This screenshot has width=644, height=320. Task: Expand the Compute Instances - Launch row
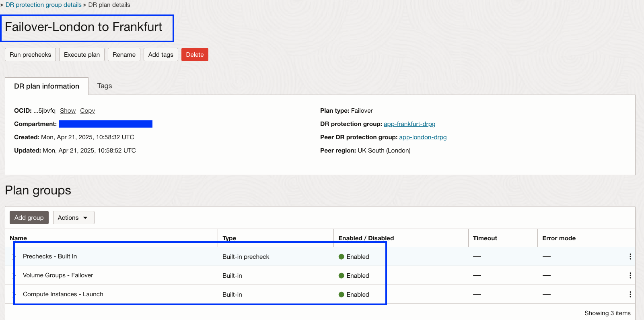click(14, 294)
